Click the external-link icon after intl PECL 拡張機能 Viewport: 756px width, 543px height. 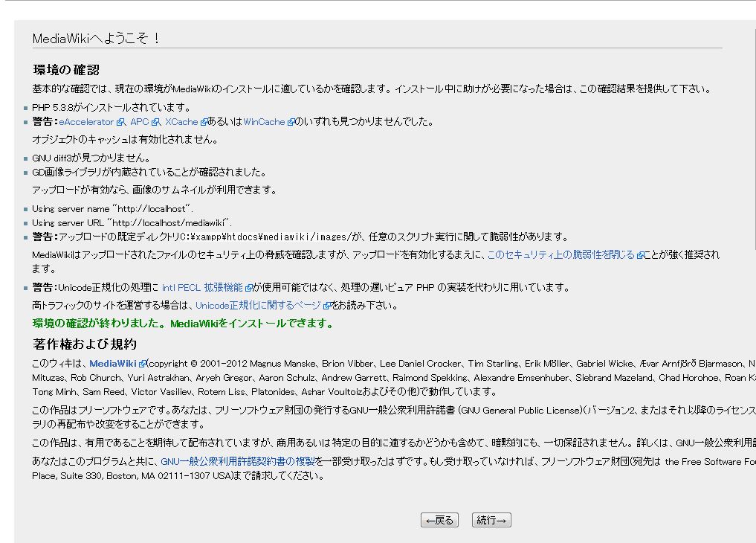point(249,288)
